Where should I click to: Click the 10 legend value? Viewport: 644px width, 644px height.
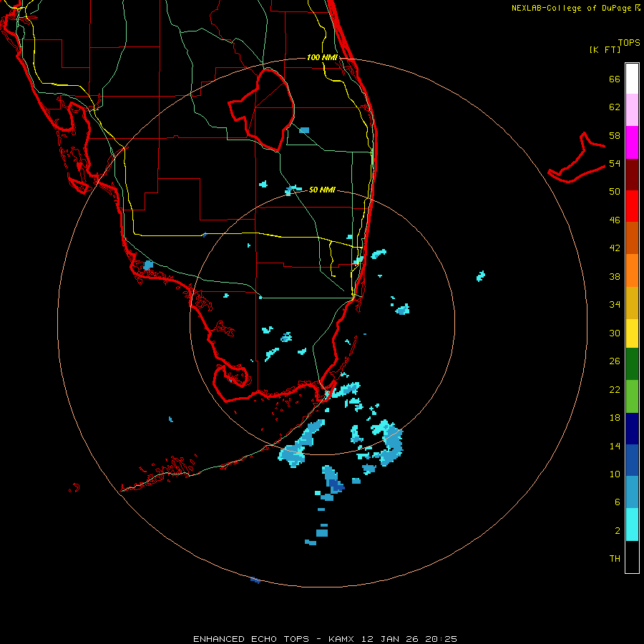pos(615,474)
